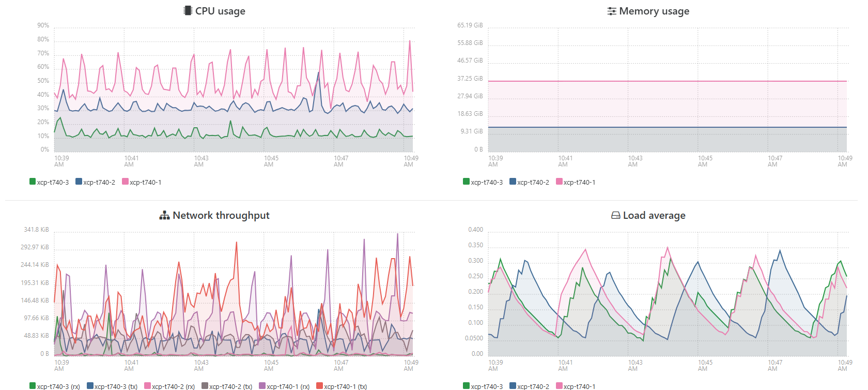Click the CPU usage chart title

coord(220,11)
